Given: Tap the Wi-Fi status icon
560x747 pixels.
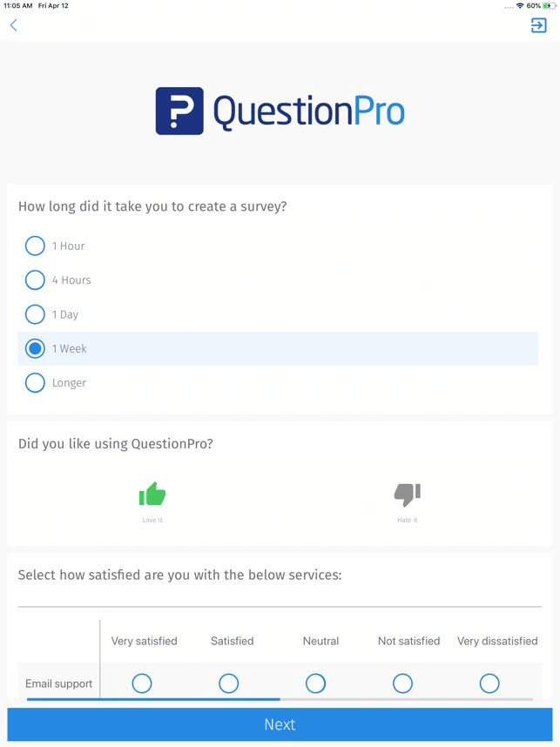Looking at the screenshot, I should pyautogui.click(x=520, y=6).
